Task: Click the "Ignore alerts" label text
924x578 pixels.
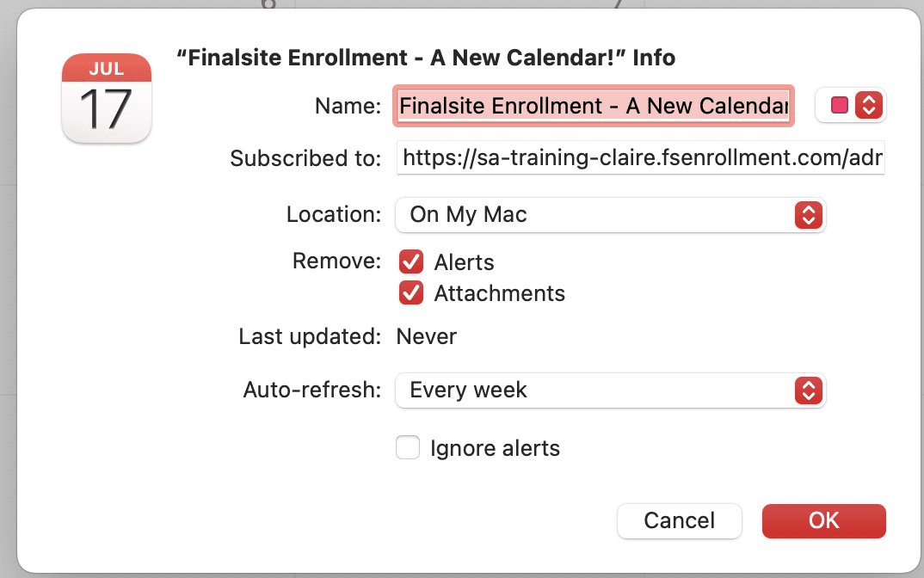Action: (x=495, y=448)
